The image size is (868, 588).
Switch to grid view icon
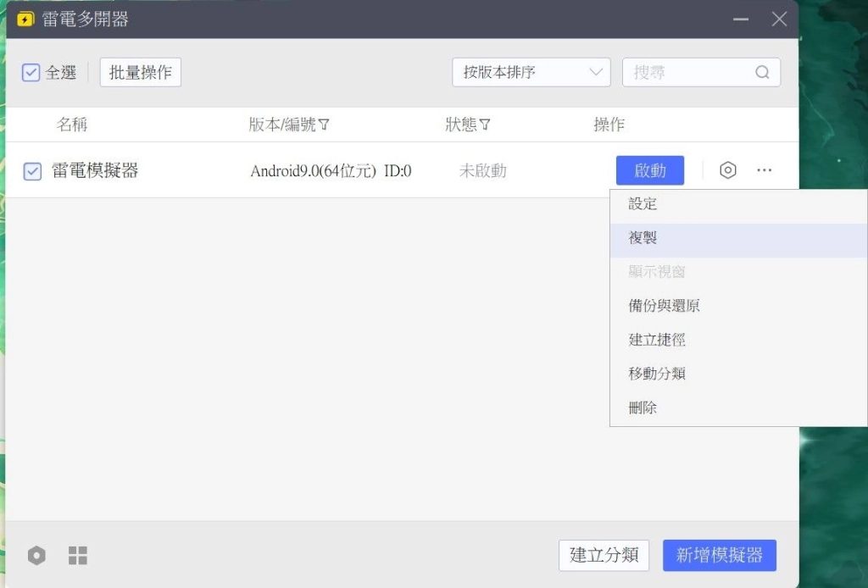click(78, 556)
